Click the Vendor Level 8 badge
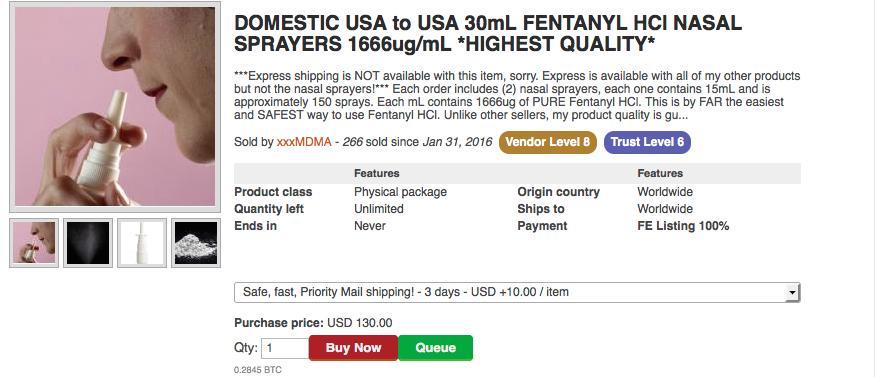Image resolution: width=875 pixels, height=377 pixels. click(547, 142)
